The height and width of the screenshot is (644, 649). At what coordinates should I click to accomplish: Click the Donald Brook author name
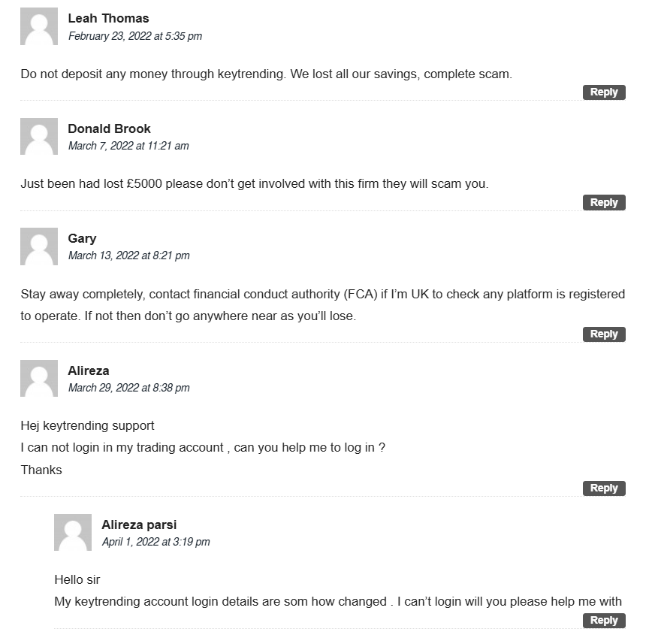coord(109,128)
